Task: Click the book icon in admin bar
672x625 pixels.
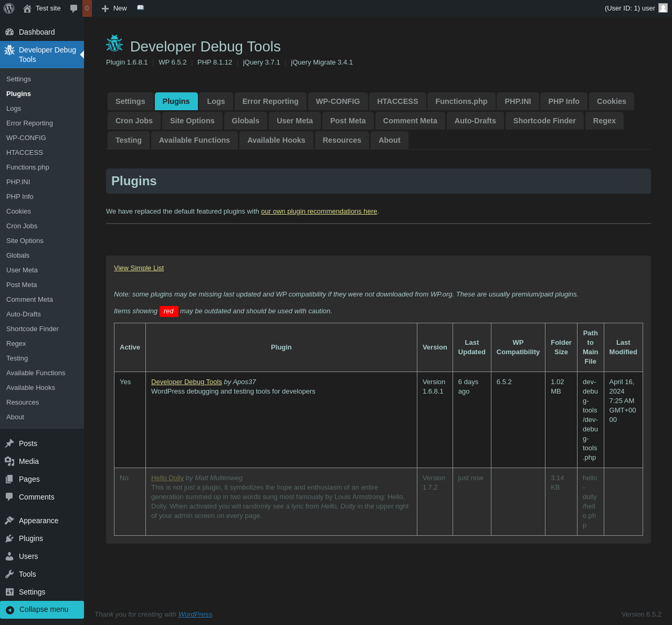Action: click(x=140, y=8)
